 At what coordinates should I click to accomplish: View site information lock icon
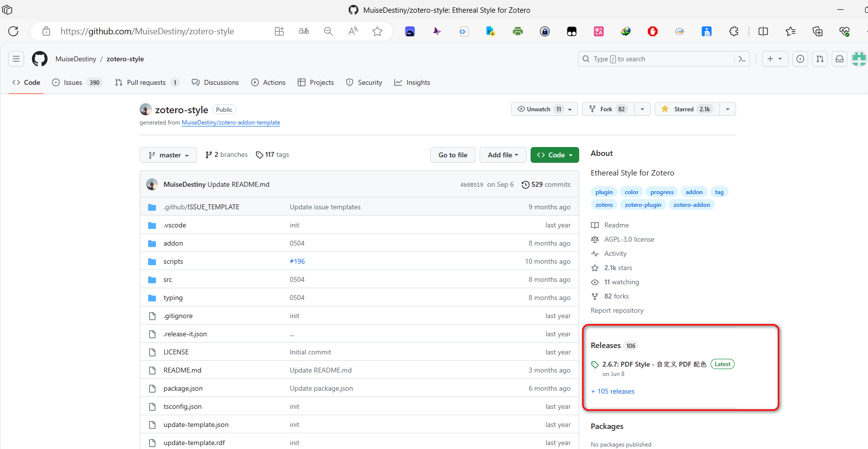coord(46,31)
